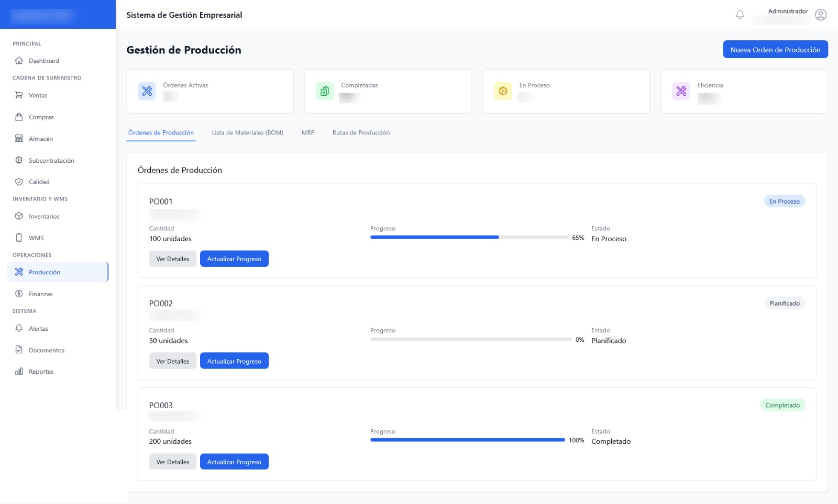Switch to the Lista de Materiales (BOM) tab
The height and width of the screenshot is (504, 838).
(247, 132)
